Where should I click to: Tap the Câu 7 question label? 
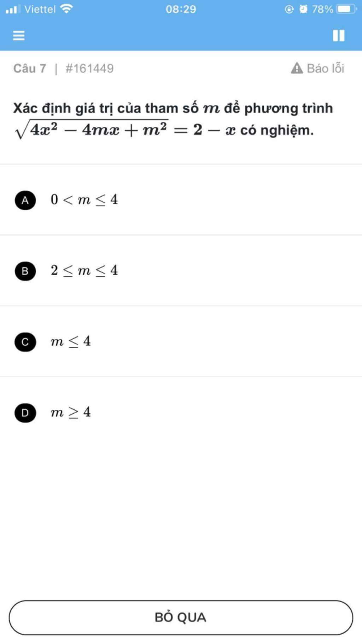30,68
